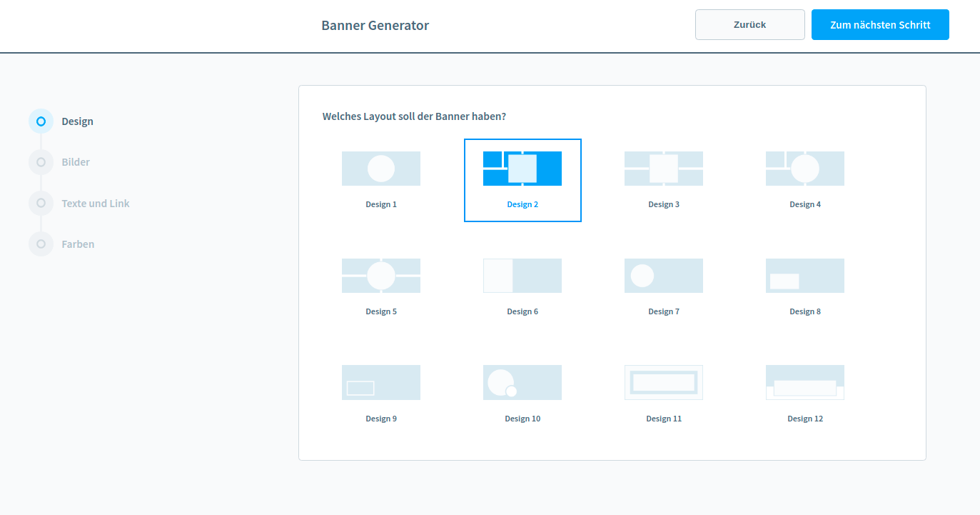Click the Zurück button
The height and width of the screenshot is (515, 980).
click(749, 25)
